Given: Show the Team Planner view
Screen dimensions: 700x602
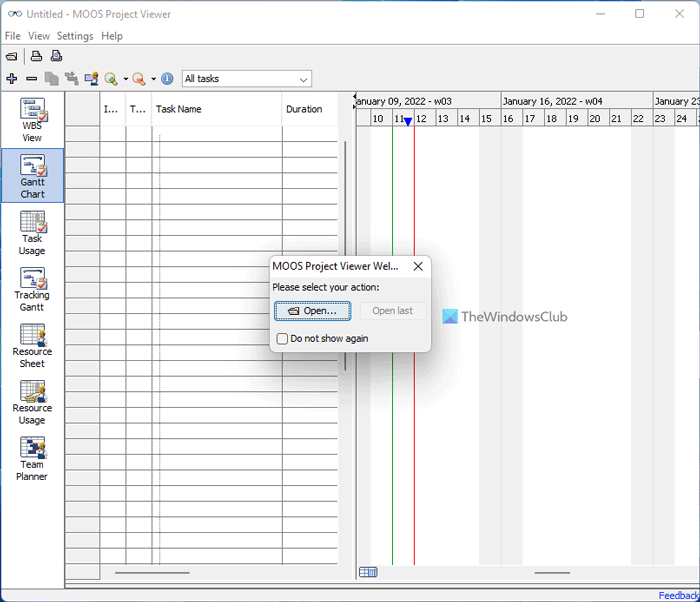Looking at the screenshot, I should pyautogui.click(x=33, y=459).
